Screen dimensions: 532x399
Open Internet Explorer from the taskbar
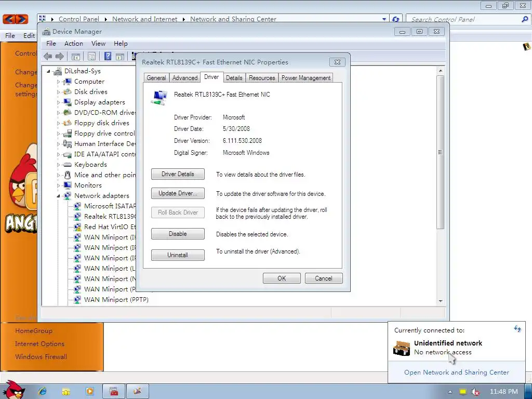point(43,392)
